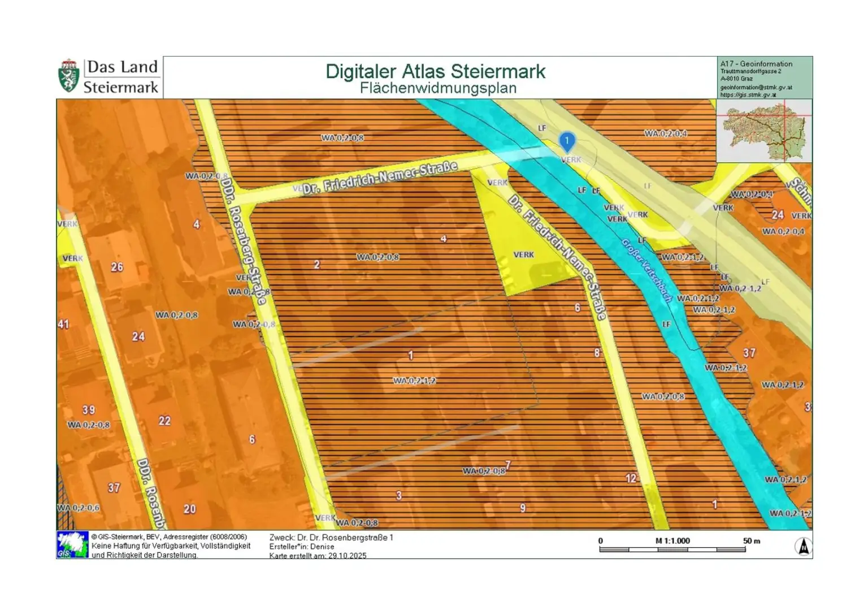Click the Großer Veitschbach stream label
The width and height of the screenshot is (868, 614).
coord(647,270)
